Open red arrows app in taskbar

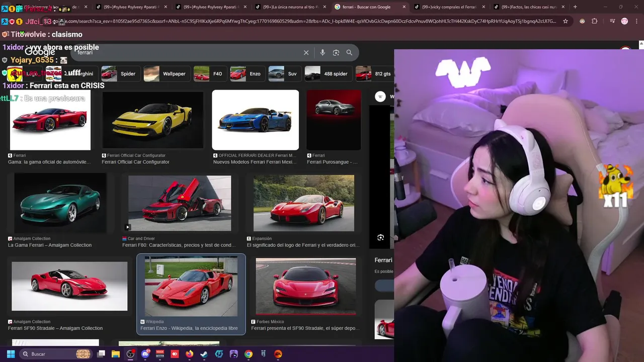[175, 354]
